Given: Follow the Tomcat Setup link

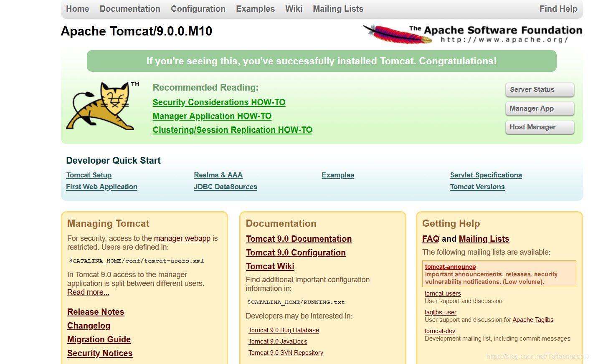Looking at the screenshot, I should [89, 175].
